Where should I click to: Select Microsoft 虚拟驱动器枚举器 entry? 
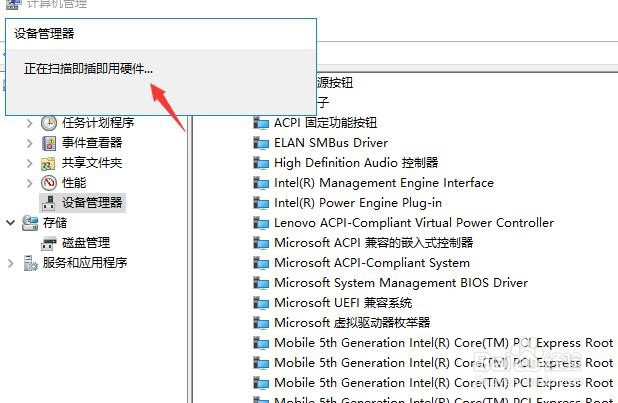[352, 323]
